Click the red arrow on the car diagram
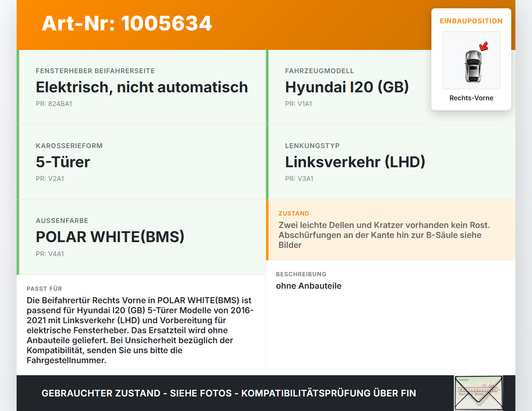532x411 pixels. pos(483,47)
